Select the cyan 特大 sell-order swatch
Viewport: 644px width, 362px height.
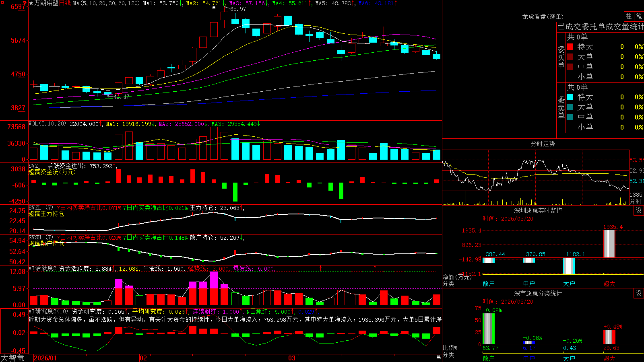[x=570, y=97]
